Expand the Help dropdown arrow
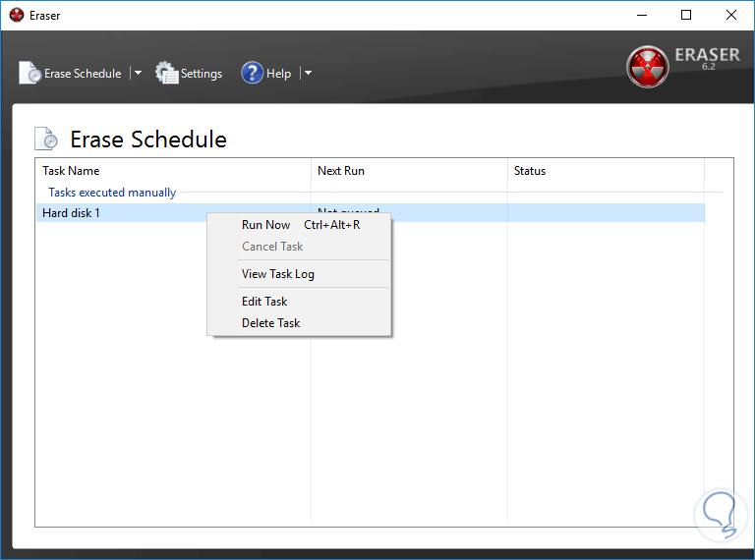The width and height of the screenshot is (755, 560). click(x=308, y=73)
